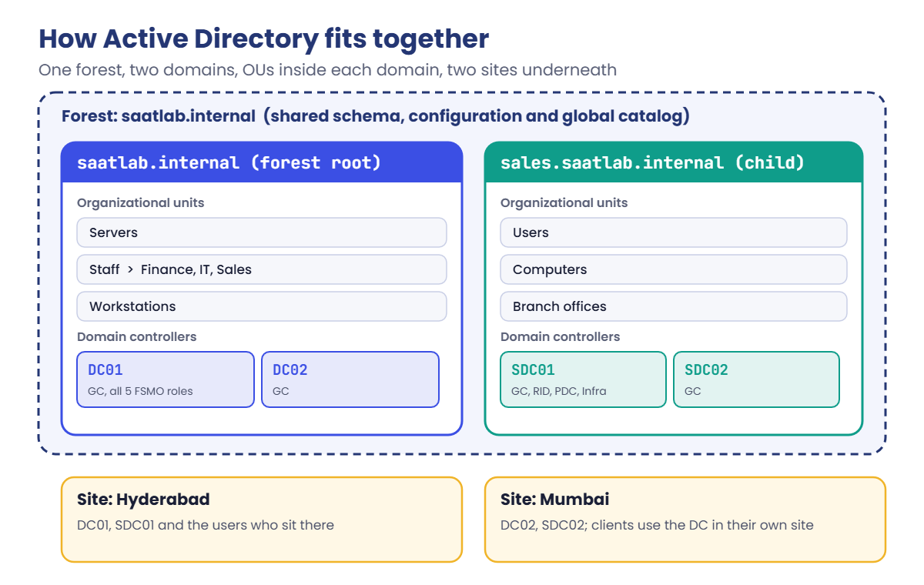Click the SDC01 domain controller card

pyautogui.click(x=583, y=379)
